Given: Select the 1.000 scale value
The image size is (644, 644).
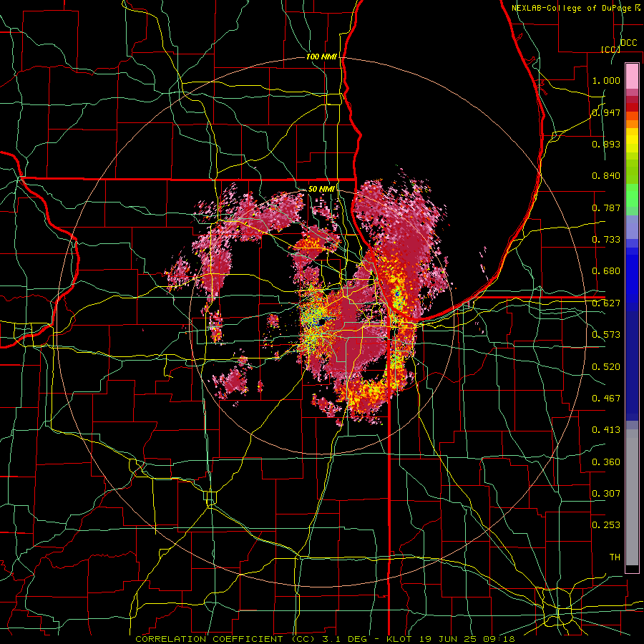Looking at the screenshot, I should pyautogui.click(x=606, y=80).
